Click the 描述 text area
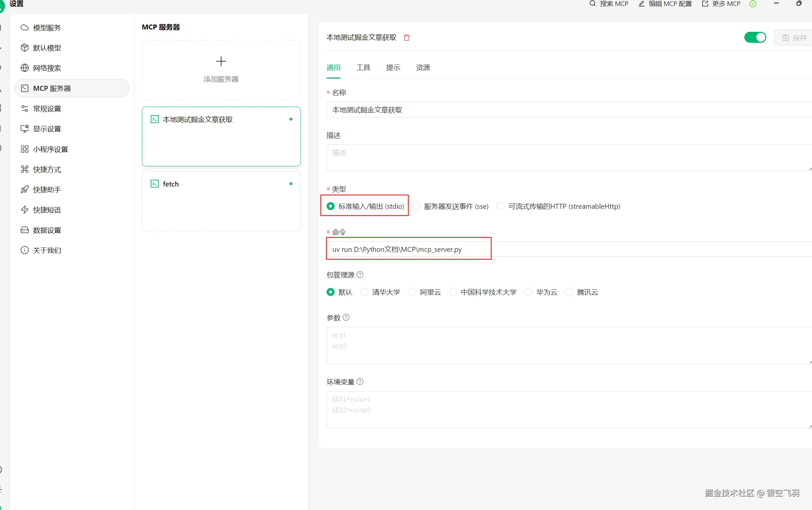 tap(569, 157)
